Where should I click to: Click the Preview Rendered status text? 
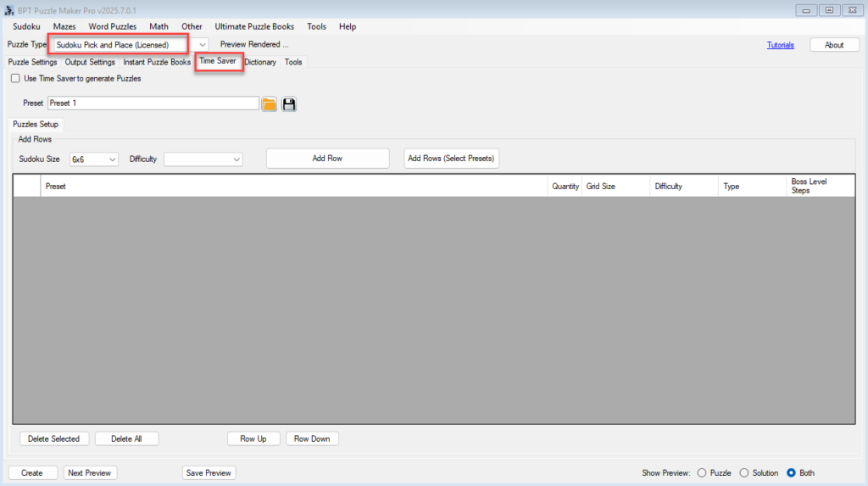point(254,44)
